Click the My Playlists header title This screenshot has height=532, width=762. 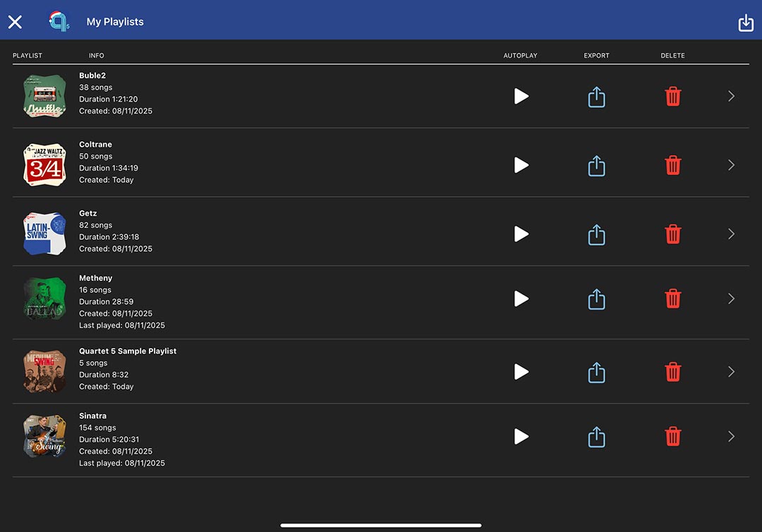(x=115, y=22)
